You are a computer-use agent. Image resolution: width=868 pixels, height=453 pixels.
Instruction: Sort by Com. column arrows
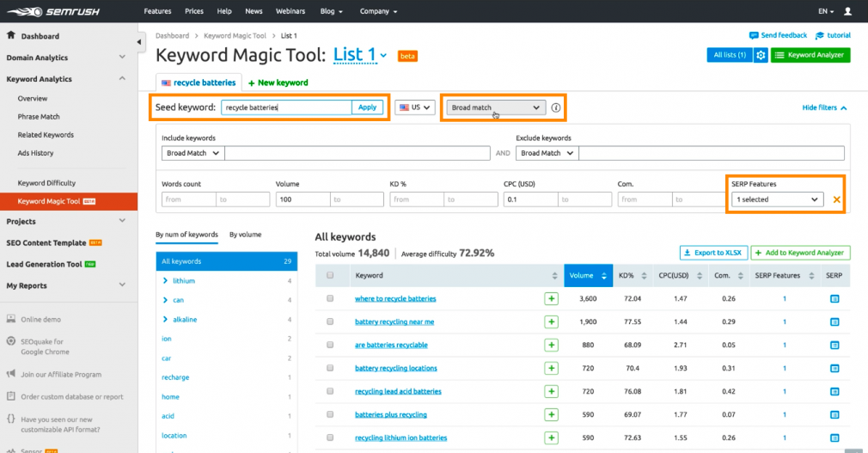740,276
